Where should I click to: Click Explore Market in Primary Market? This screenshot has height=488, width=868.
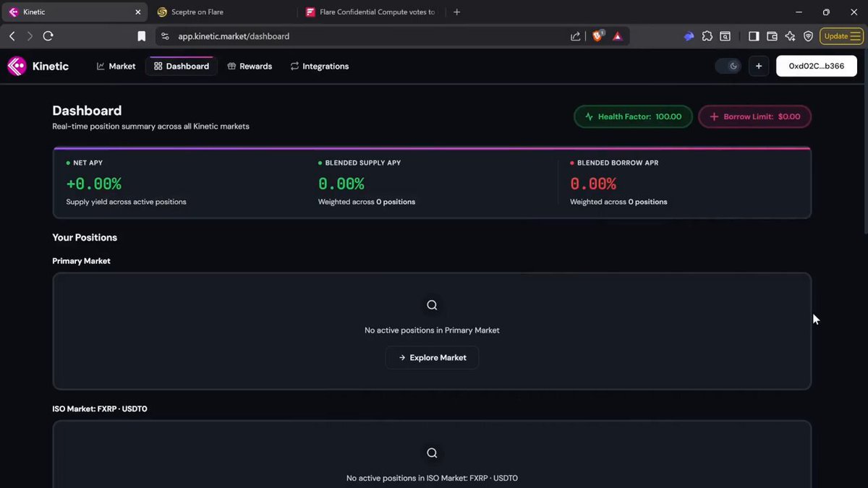tap(432, 357)
